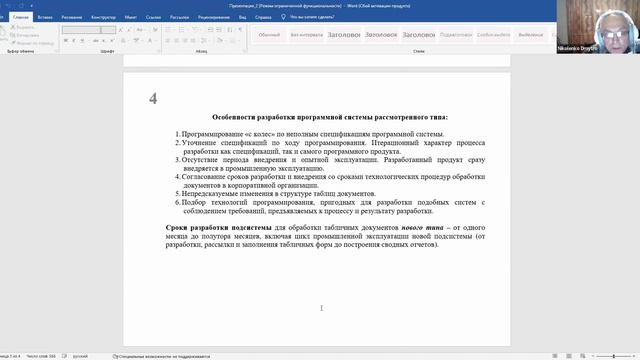
Task: Click the Cut command in the Clipboard group
Action: 24,27
